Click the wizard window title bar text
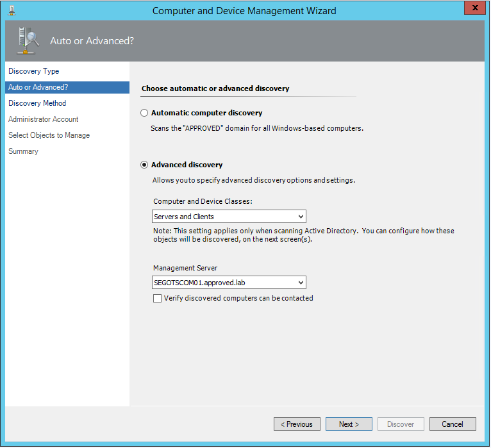491x448 pixels. click(244, 10)
